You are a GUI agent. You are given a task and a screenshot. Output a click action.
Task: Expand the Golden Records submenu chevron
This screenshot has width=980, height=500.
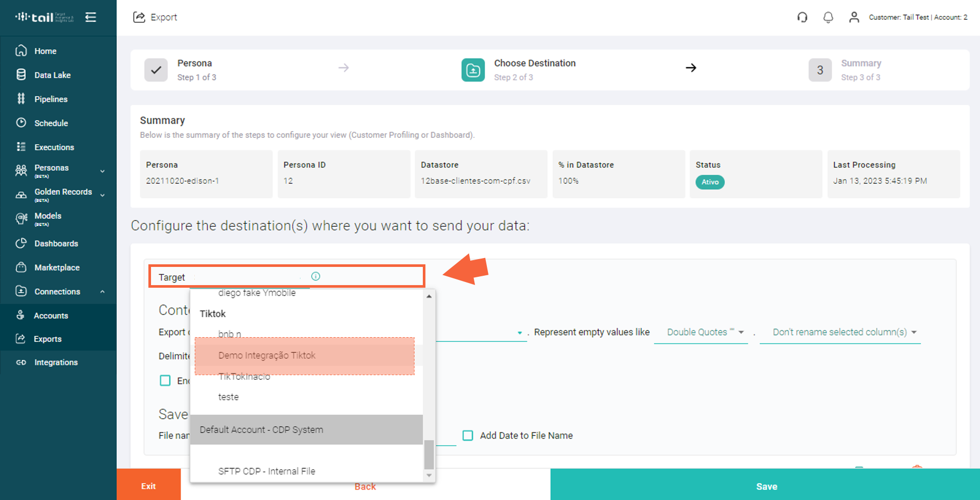click(x=103, y=195)
